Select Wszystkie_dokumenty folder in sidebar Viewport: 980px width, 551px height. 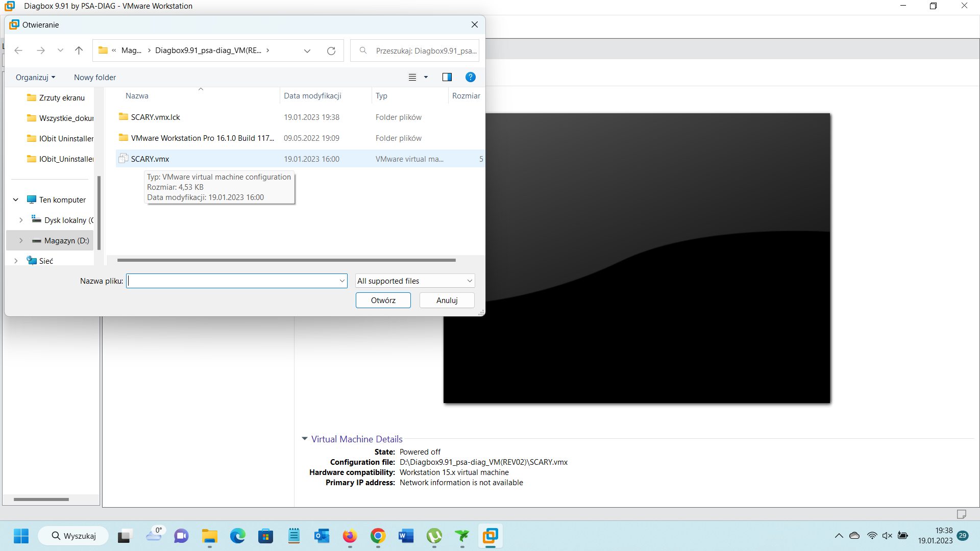tap(60, 118)
